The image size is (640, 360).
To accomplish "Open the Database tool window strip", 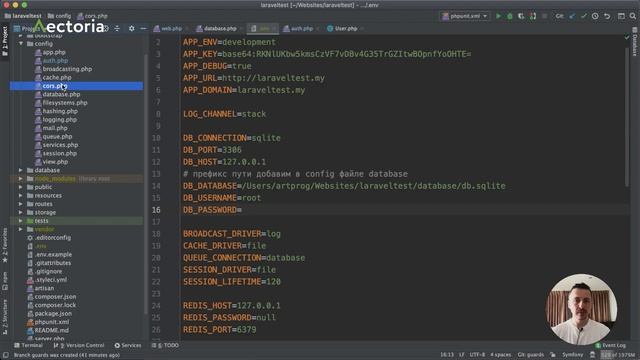I will coord(635,42).
